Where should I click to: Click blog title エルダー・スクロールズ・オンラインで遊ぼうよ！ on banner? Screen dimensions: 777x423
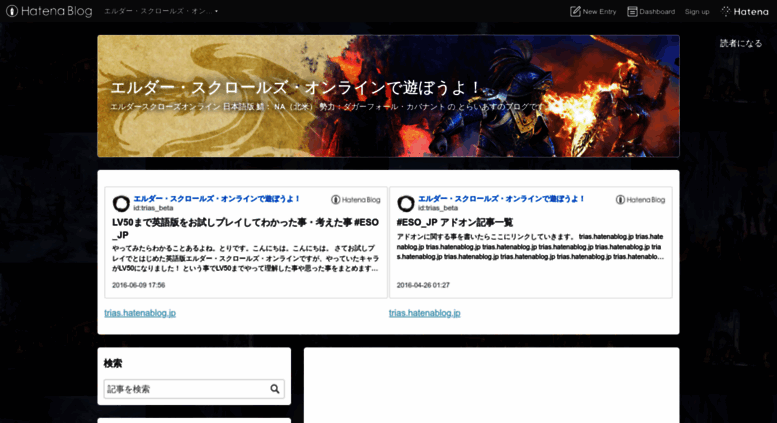pyautogui.click(x=295, y=88)
